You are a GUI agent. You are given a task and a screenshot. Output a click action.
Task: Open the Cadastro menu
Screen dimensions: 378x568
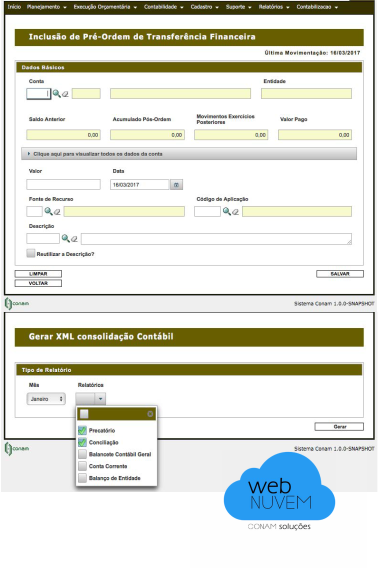click(x=205, y=7)
